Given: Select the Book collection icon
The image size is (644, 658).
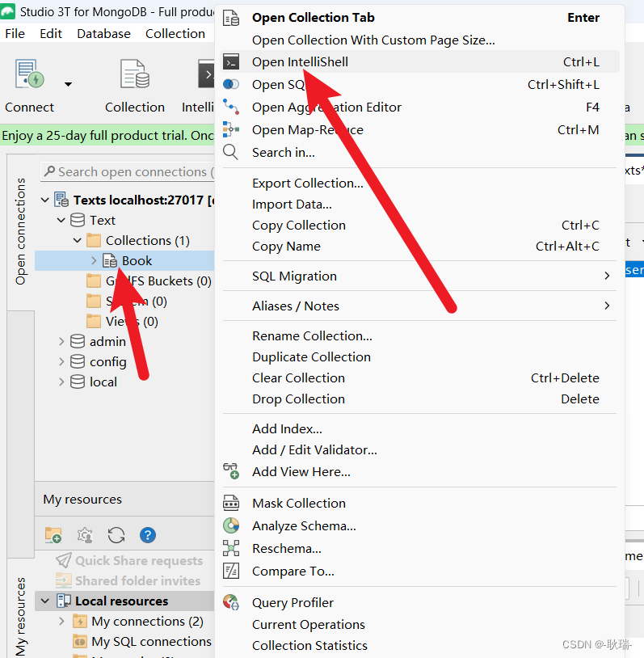Looking at the screenshot, I should tap(110, 260).
